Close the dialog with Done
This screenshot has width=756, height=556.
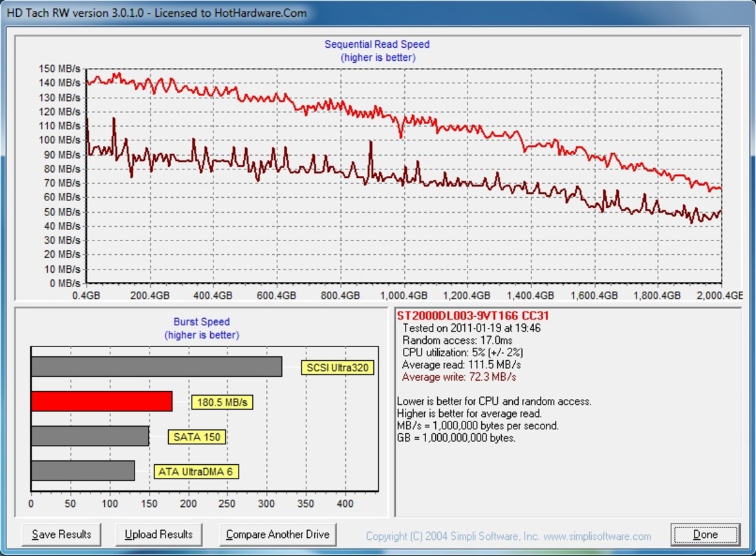706,534
